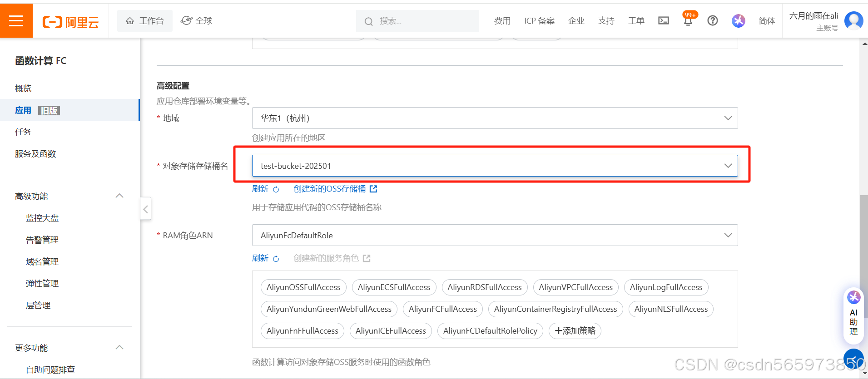Viewport: 868px width, 379px height.
Task: Click the 旧版 tag next to 应用
Action: tap(49, 111)
